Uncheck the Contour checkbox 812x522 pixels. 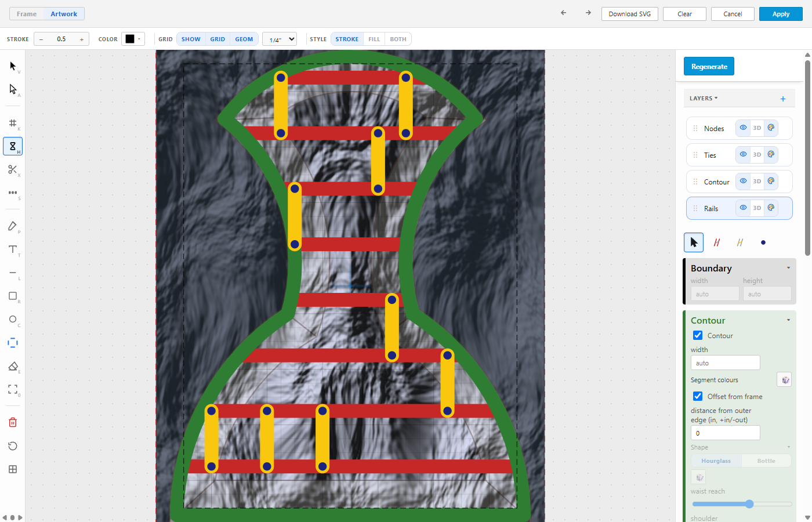point(698,335)
